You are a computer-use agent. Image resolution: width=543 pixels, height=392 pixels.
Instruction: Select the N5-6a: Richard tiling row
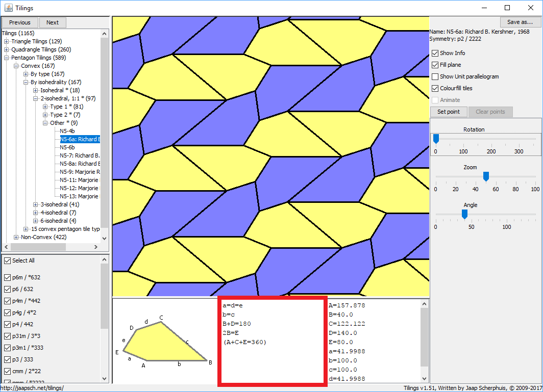[x=80, y=139]
